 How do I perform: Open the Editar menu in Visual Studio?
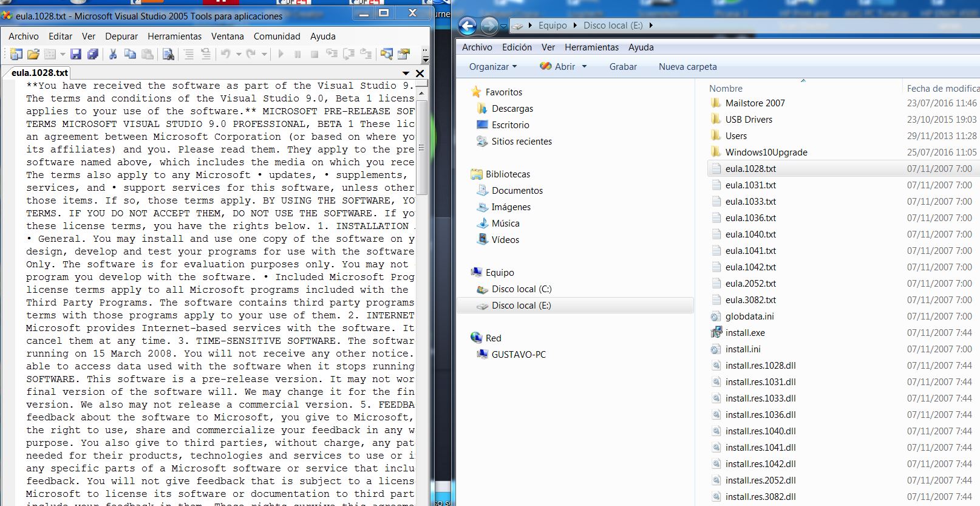tap(60, 36)
